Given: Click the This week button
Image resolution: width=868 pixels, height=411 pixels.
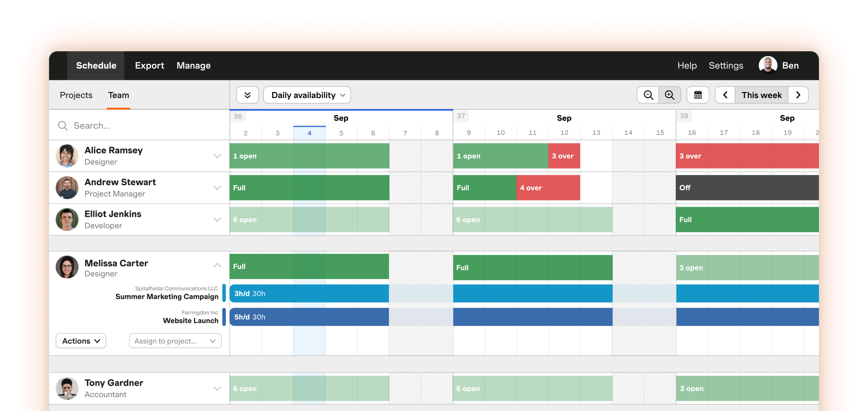Looking at the screenshot, I should click(761, 95).
